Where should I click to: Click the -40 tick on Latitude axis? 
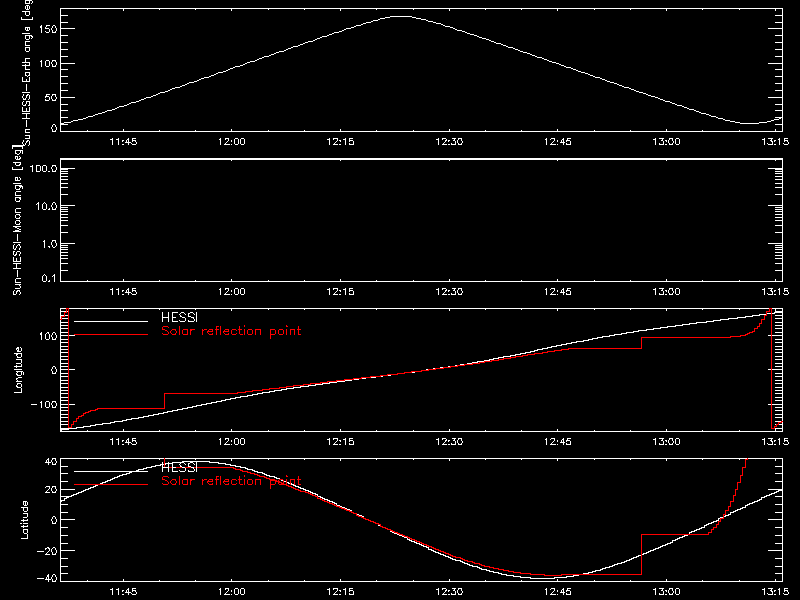47,579
